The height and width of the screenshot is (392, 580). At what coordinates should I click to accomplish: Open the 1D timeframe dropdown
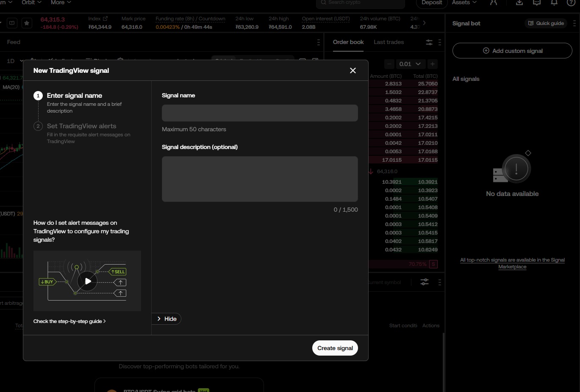15,61
